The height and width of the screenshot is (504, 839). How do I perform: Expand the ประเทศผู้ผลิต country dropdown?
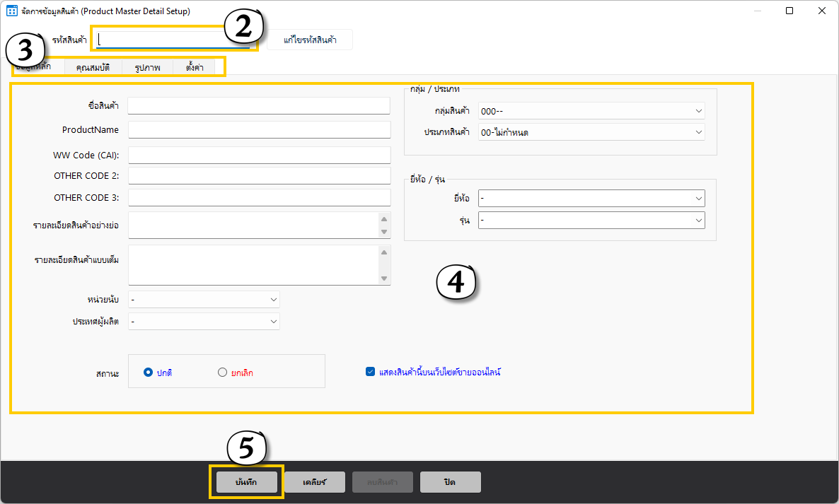pos(204,322)
